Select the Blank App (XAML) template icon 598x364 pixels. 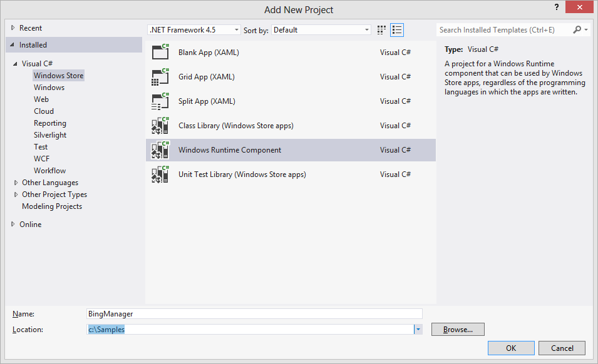click(x=160, y=53)
